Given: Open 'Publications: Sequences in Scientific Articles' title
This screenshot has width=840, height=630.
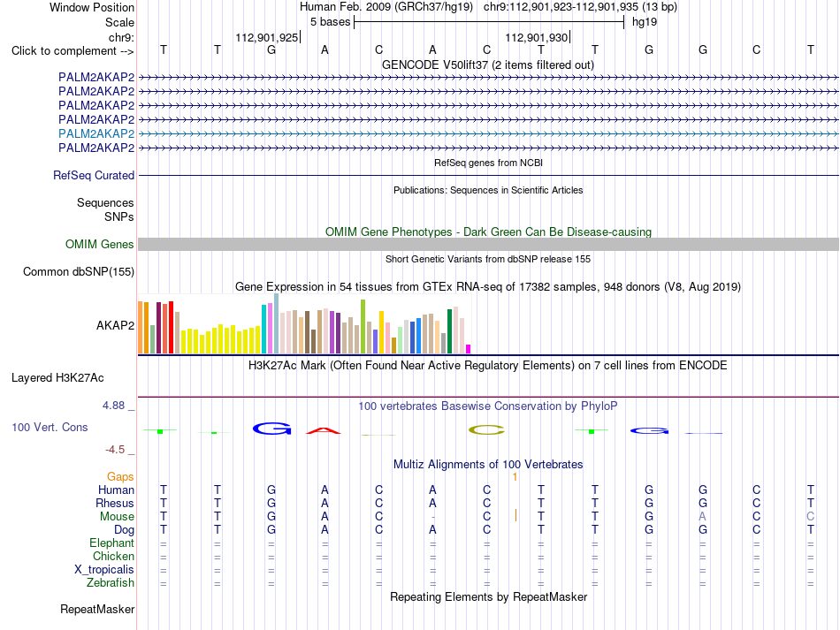Looking at the screenshot, I should tap(488, 190).
